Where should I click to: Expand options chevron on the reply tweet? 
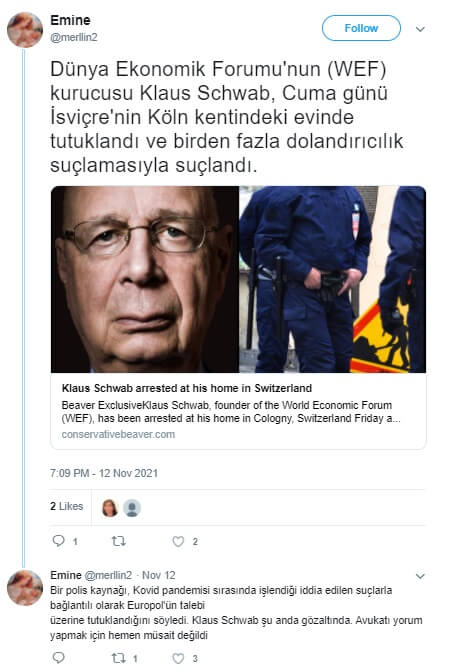click(x=420, y=576)
